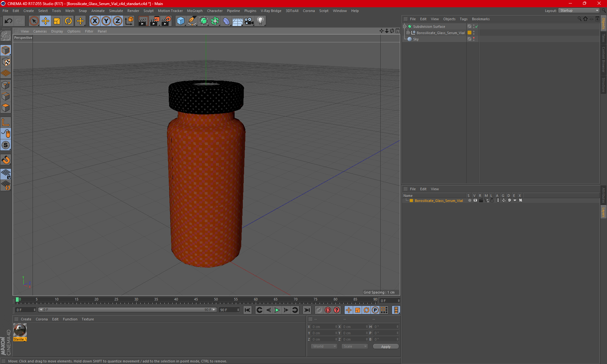The height and width of the screenshot is (364, 607).
Task: Select the Sterile material thumbnail
Action: pyautogui.click(x=20, y=330)
